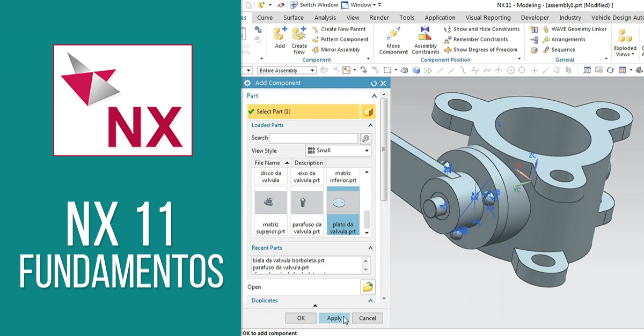Open the View Style dropdown
This screenshot has height=336, width=644.
[x=338, y=151]
